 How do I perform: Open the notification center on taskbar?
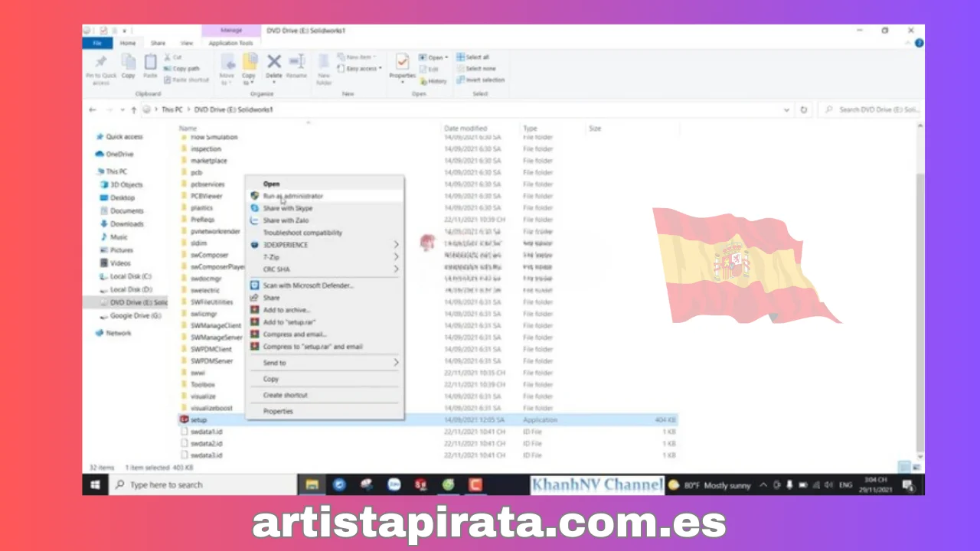click(908, 484)
